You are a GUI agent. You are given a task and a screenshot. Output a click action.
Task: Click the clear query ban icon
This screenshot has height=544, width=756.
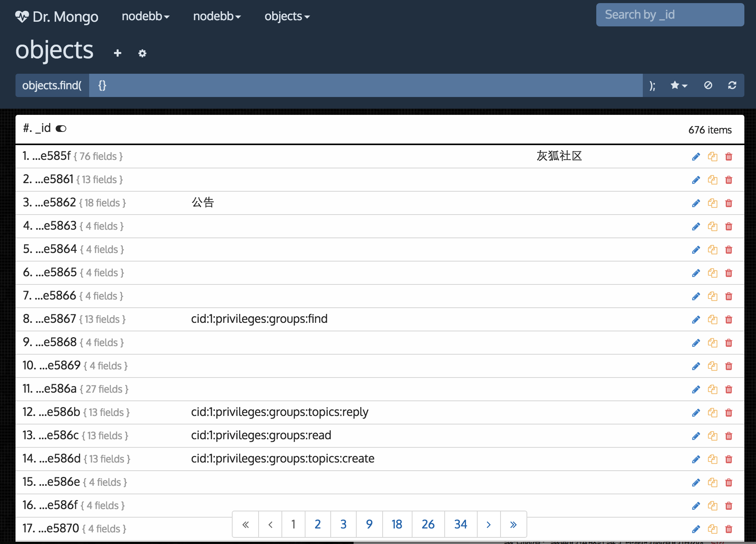pyautogui.click(x=708, y=85)
